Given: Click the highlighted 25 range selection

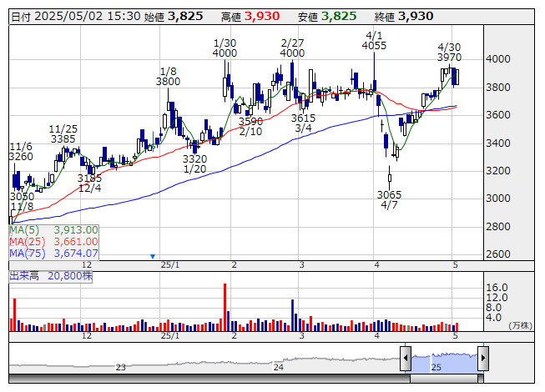Looking at the screenshot, I should point(444,360).
